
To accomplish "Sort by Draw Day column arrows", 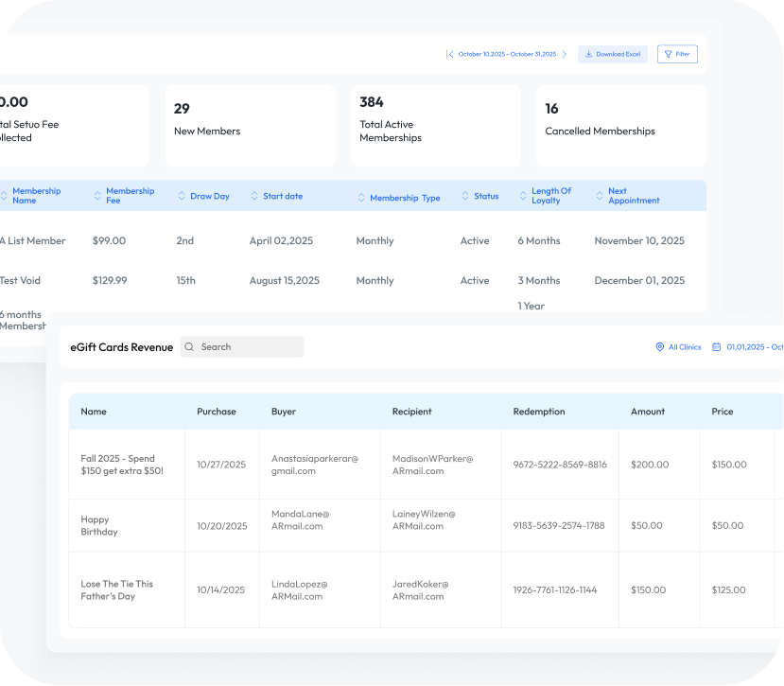I will [182, 196].
